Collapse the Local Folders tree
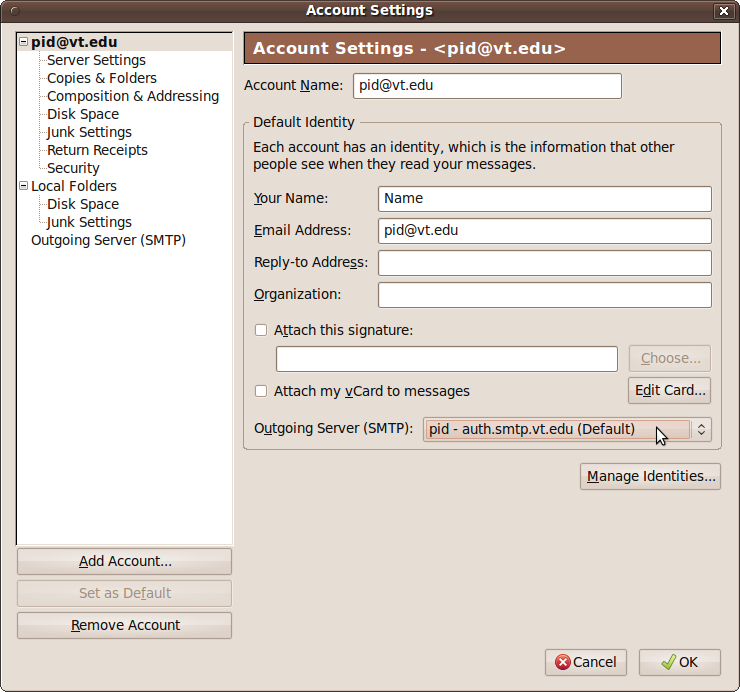 (x=23, y=186)
